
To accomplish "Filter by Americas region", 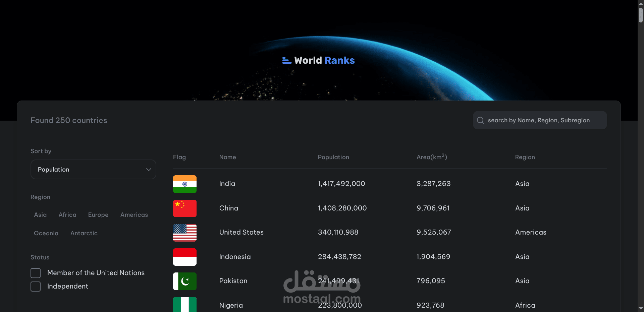I will pos(134,215).
